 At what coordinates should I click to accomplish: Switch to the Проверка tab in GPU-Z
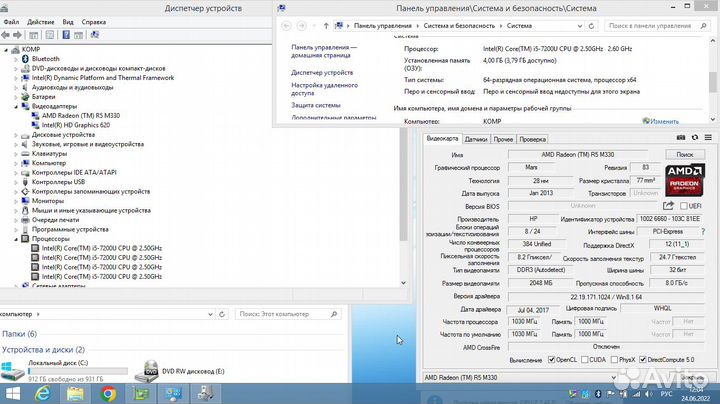click(533, 139)
